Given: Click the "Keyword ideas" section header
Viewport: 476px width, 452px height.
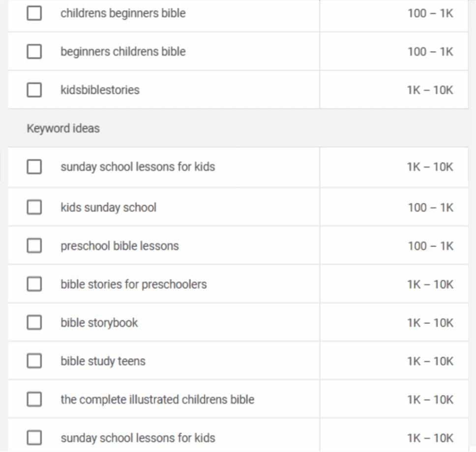Looking at the screenshot, I should [63, 128].
